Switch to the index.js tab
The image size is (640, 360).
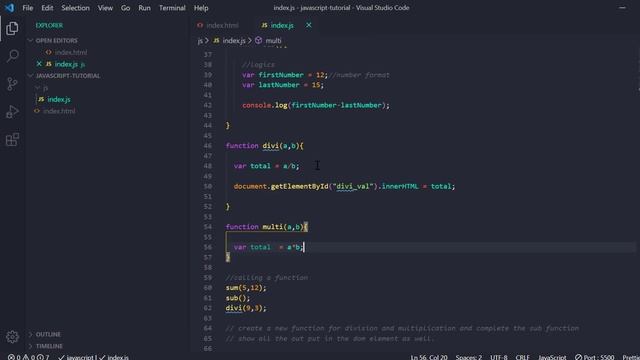tap(282, 25)
